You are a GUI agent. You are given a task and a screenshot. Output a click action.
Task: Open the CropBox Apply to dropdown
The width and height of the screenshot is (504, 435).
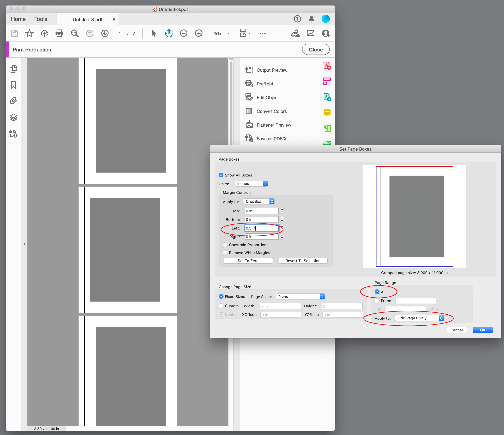259,201
